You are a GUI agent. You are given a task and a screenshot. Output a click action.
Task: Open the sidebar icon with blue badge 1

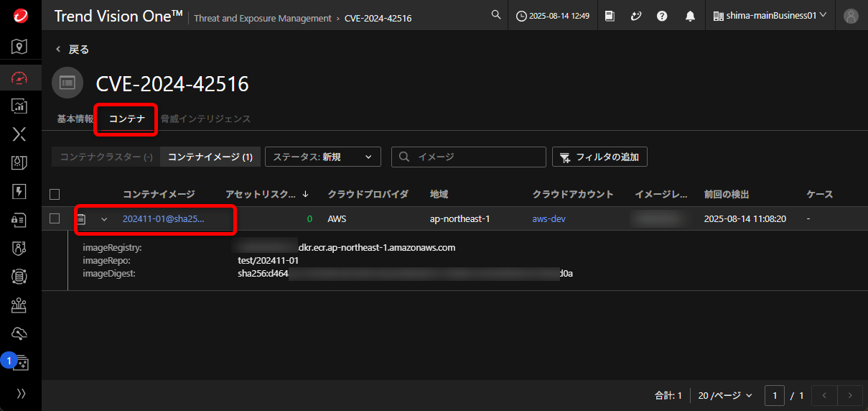click(x=19, y=361)
